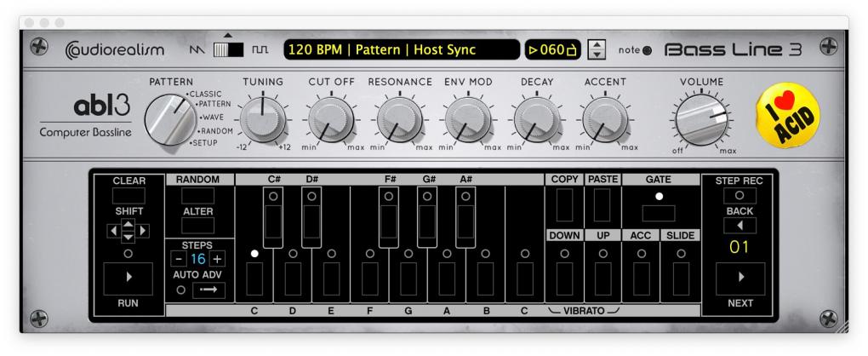Toggle the ACC accent button
Viewport: 868px width, 356px height.
tap(641, 278)
